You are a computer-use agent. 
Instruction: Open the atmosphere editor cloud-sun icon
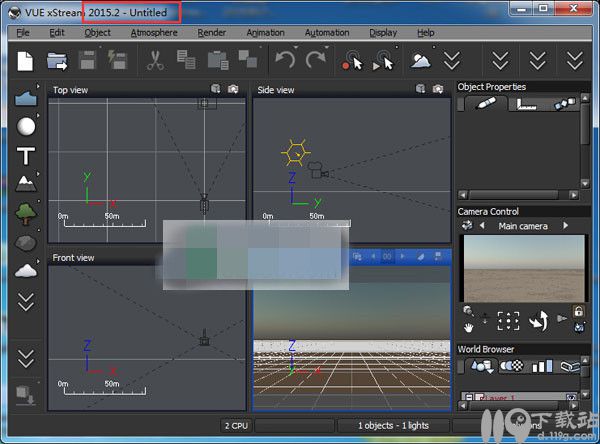click(420, 60)
